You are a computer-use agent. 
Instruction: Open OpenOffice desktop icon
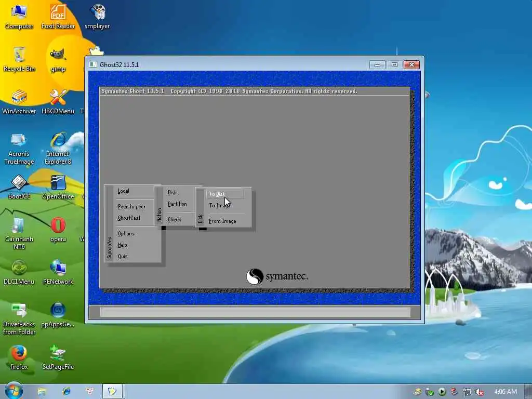click(x=58, y=187)
